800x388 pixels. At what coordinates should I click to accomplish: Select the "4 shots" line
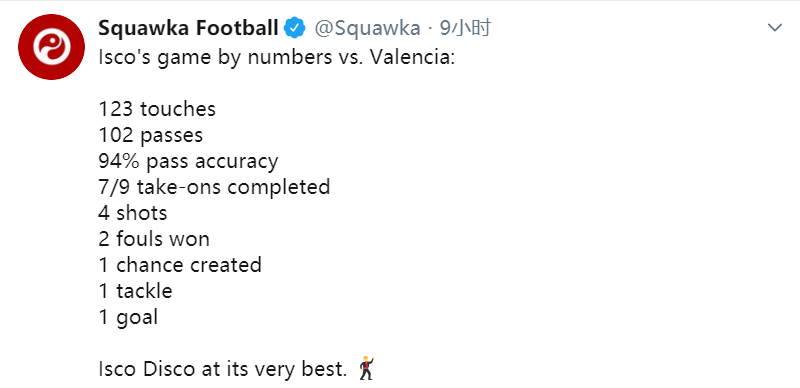point(133,213)
